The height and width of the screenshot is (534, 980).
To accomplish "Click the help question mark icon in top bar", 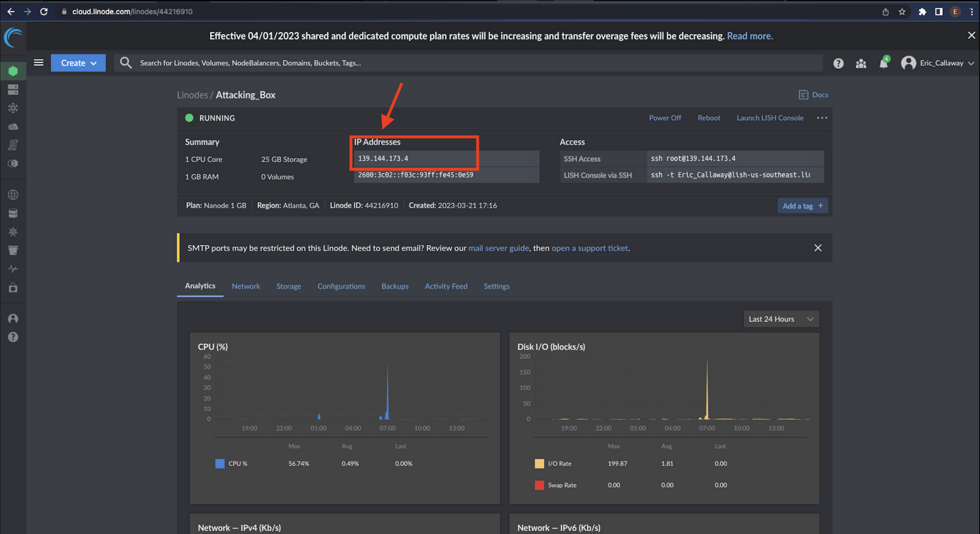I will point(838,63).
